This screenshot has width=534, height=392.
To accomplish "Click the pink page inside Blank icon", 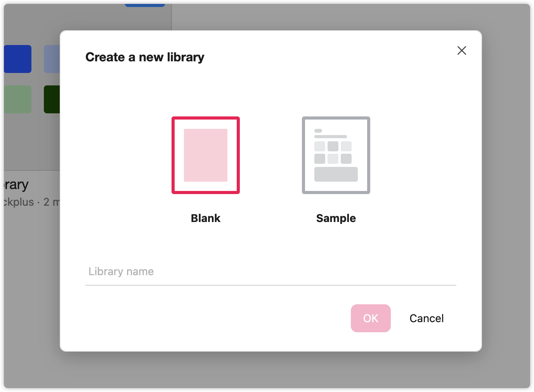I will coord(206,155).
